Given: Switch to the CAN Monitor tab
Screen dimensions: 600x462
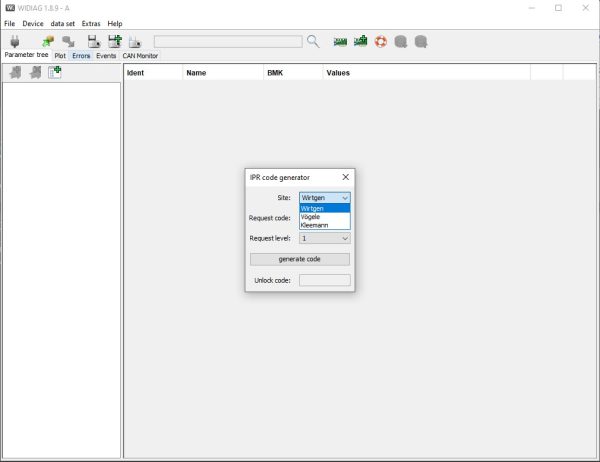Looking at the screenshot, I should (x=140, y=56).
